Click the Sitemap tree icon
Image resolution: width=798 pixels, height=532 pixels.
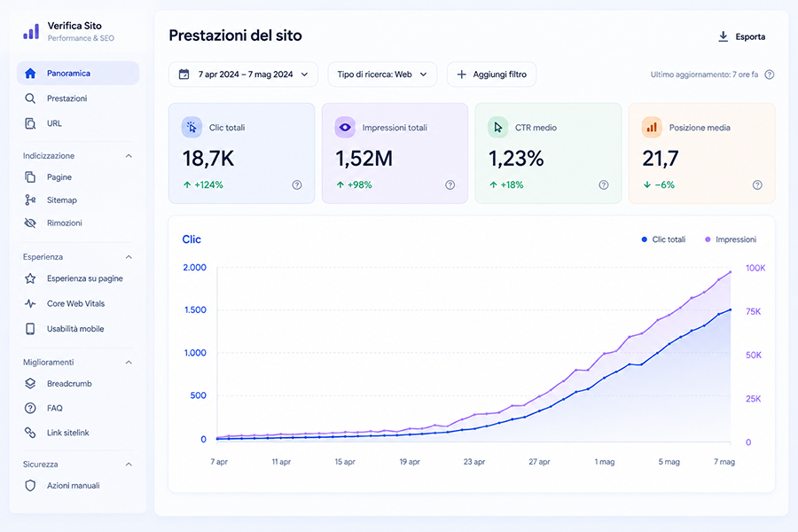[30, 200]
